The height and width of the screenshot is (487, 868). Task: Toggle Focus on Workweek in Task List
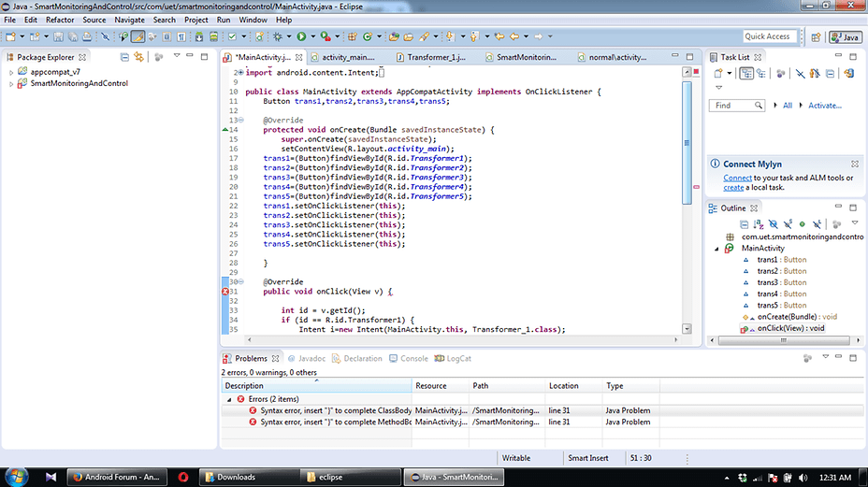[780, 73]
